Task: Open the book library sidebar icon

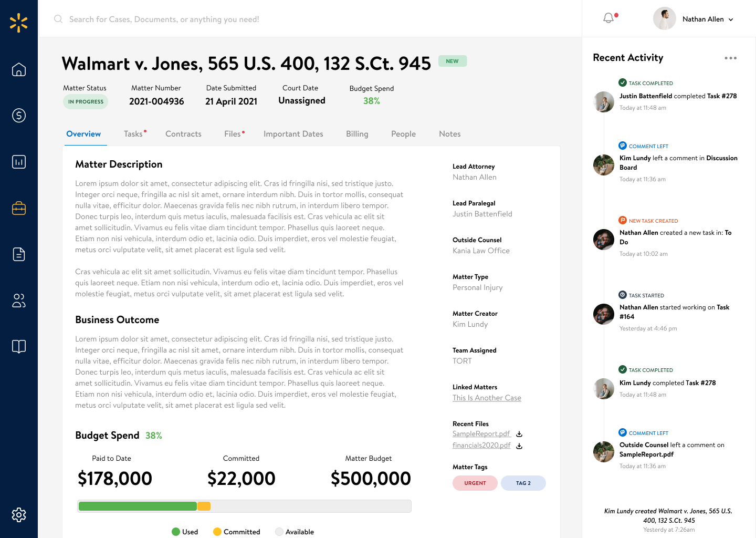Action: click(19, 347)
